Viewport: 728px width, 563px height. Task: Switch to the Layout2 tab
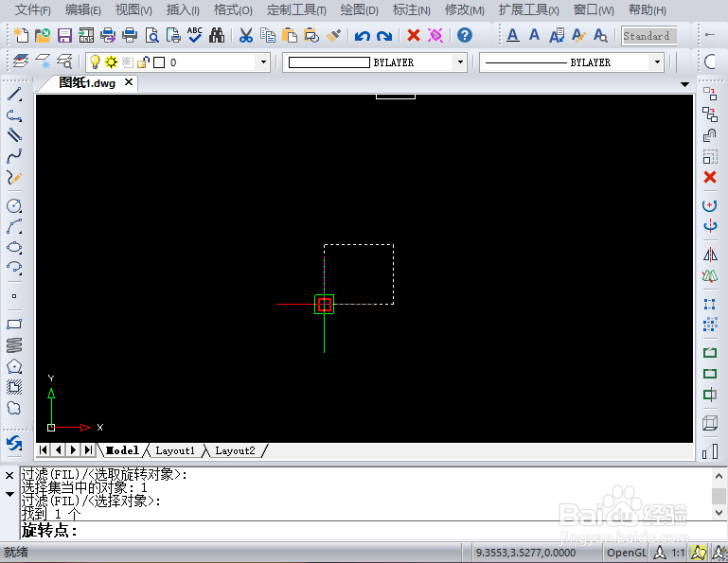(x=235, y=450)
